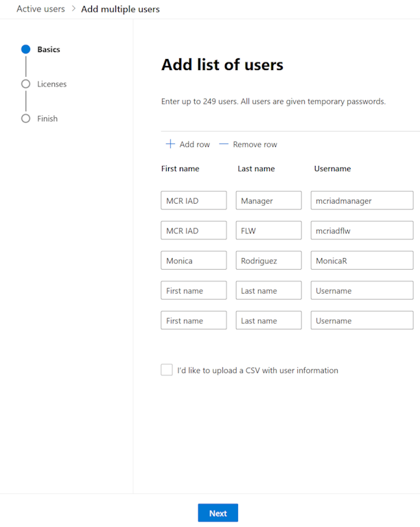Enable the upload CSV with user information checkbox
The width and height of the screenshot is (420, 527).
click(x=167, y=370)
